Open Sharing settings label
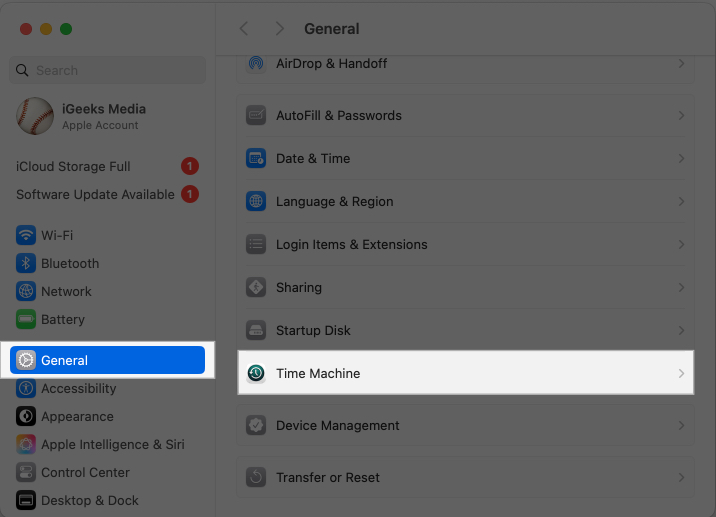 pos(299,288)
